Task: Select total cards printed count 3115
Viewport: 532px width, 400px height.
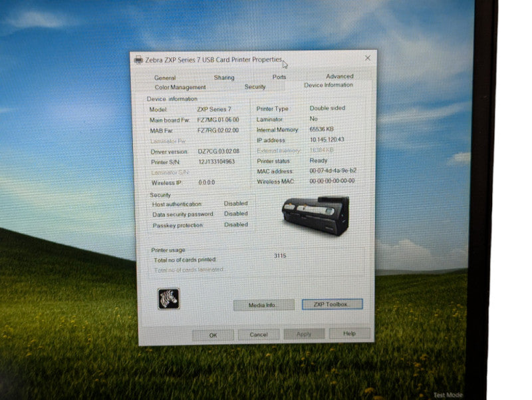Action: [x=280, y=256]
